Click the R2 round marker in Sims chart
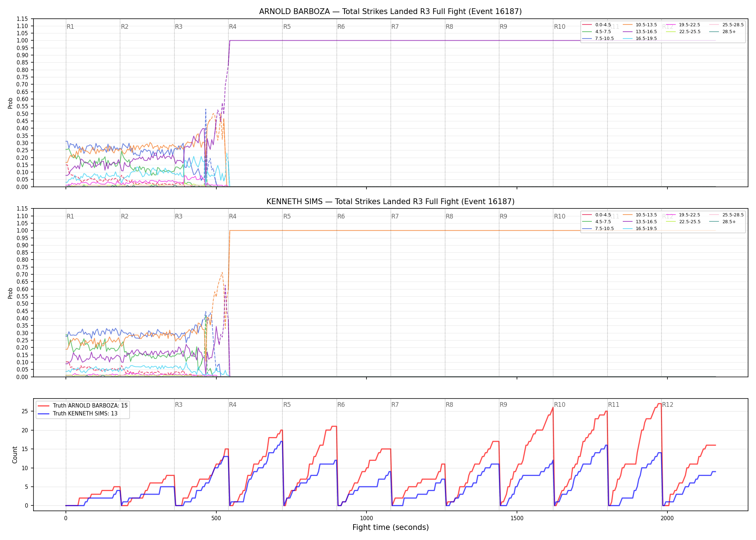 [125, 216]
